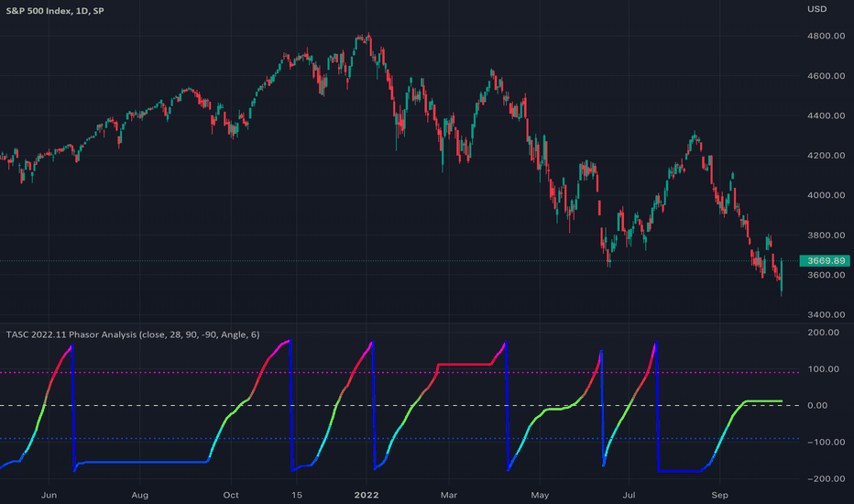Click the USD currency label
The height and width of the screenshot is (504, 854).
pyautogui.click(x=817, y=9)
